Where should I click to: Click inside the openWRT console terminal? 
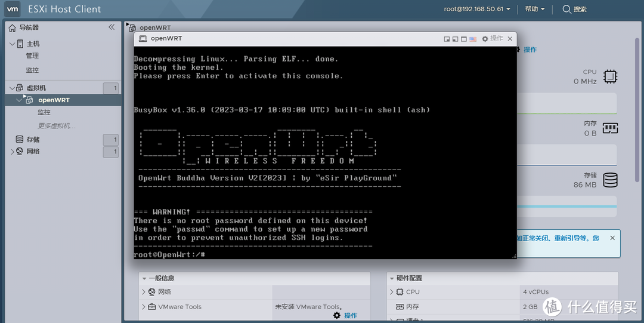click(x=325, y=152)
